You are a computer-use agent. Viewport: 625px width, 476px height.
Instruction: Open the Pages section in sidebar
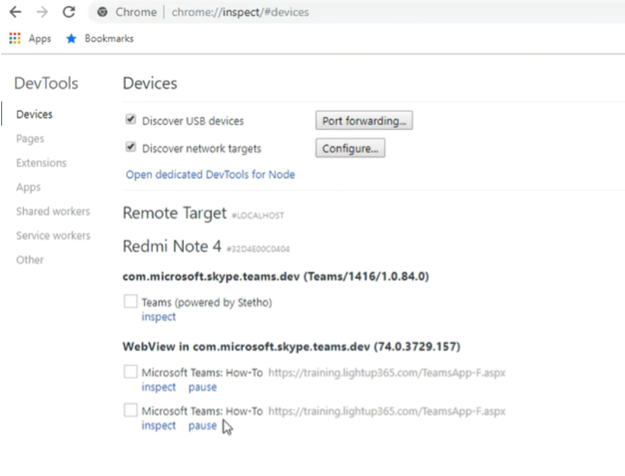30,139
